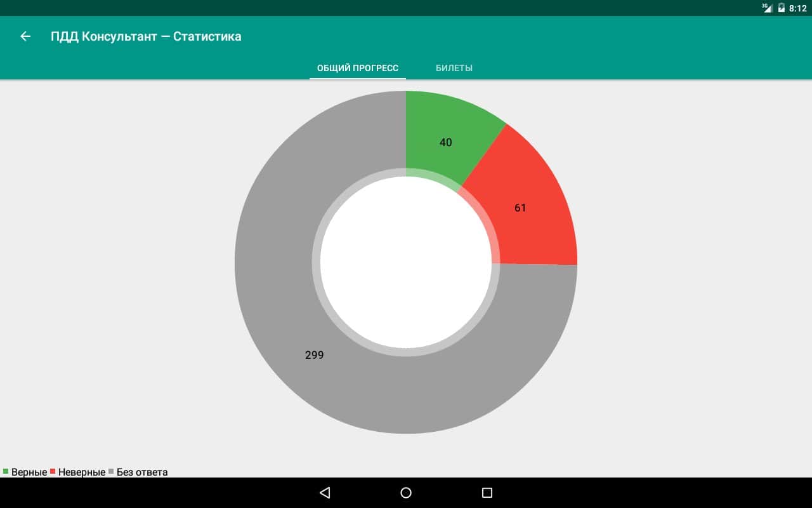Click the green Верные legend swatch
This screenshot has height=508, width=812.
(6, 471)
